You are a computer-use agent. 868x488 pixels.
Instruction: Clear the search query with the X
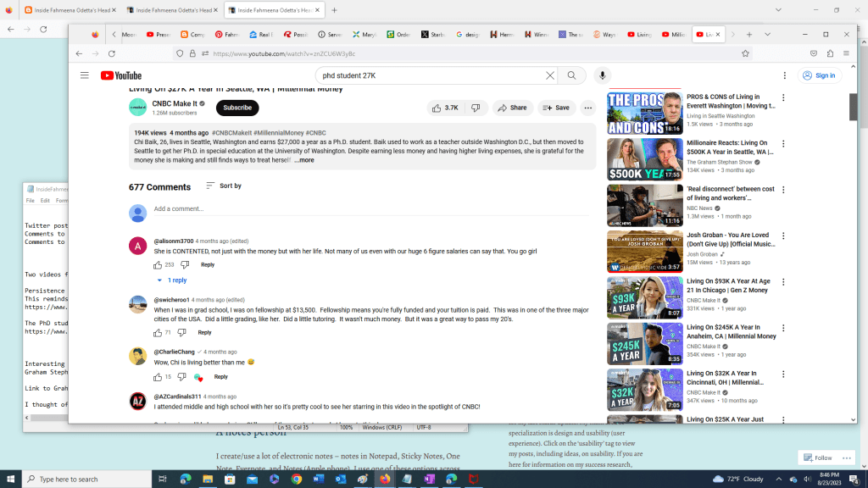click(550, 75)
